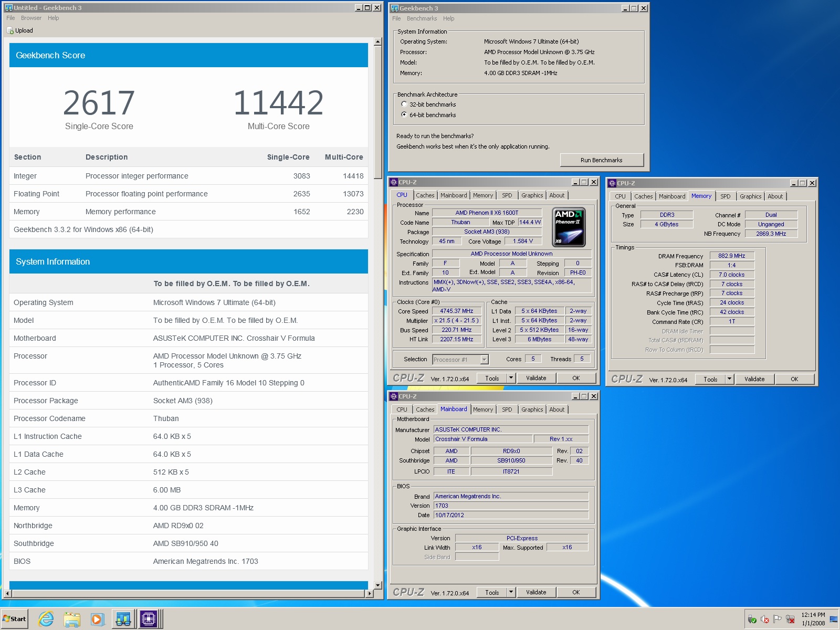
Task: Click the Show desktop tray icon
Action: pyautogui.click(x=833, y=619)
